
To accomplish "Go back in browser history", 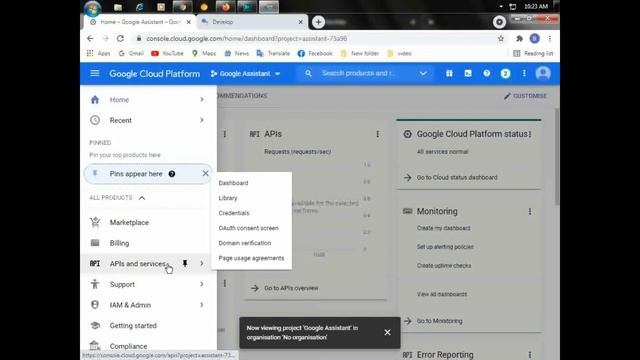I will tap(90, 38).
